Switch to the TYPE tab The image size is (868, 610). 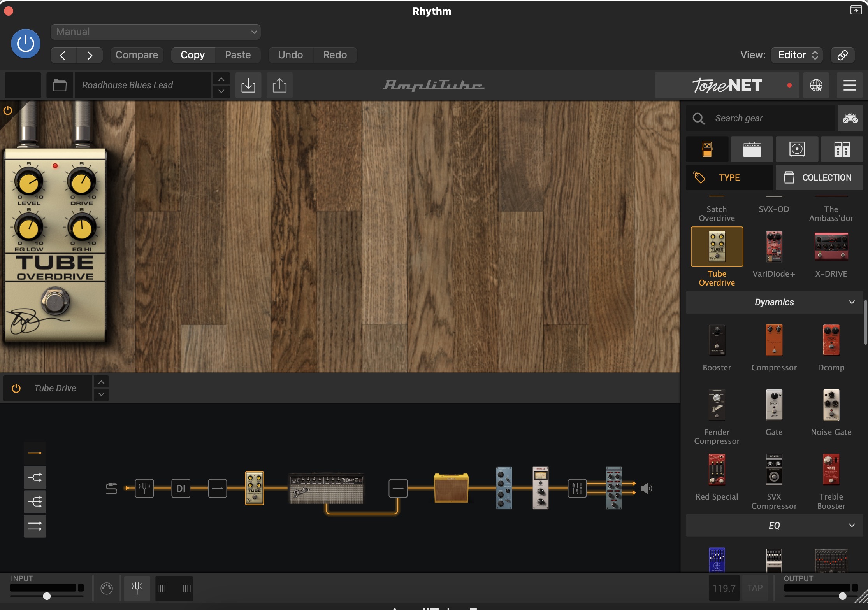click(729, 177)
